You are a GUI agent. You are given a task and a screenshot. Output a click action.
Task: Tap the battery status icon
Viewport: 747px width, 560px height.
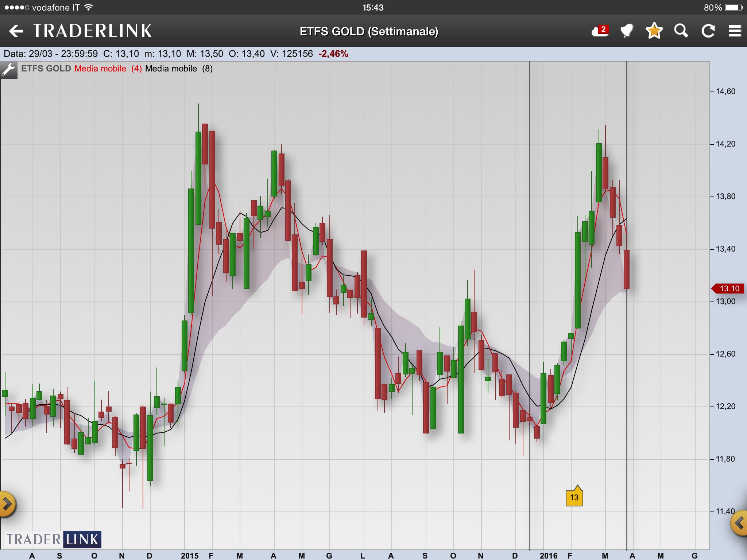click(x=734, y=8)
